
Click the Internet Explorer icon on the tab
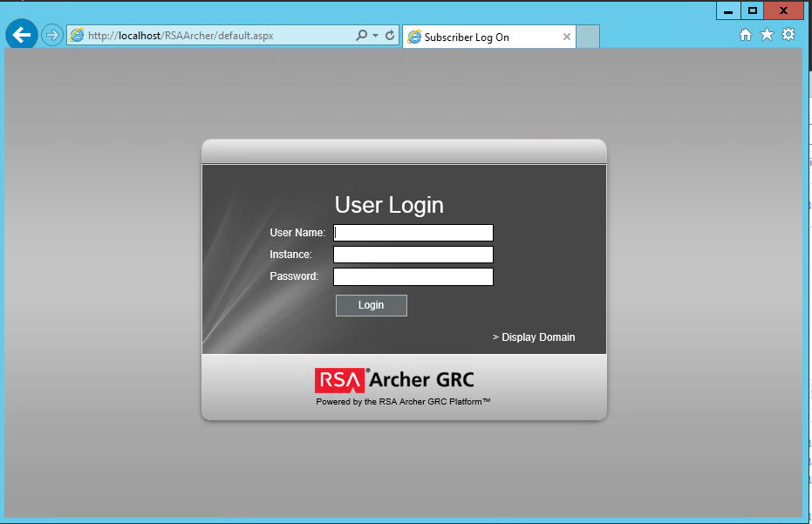click(x=414, y=37)
